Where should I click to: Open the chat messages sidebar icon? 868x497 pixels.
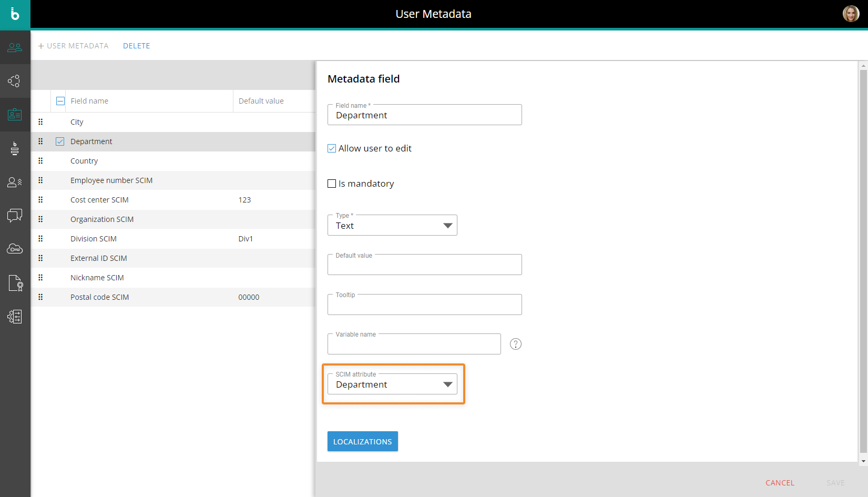(15, 215)
